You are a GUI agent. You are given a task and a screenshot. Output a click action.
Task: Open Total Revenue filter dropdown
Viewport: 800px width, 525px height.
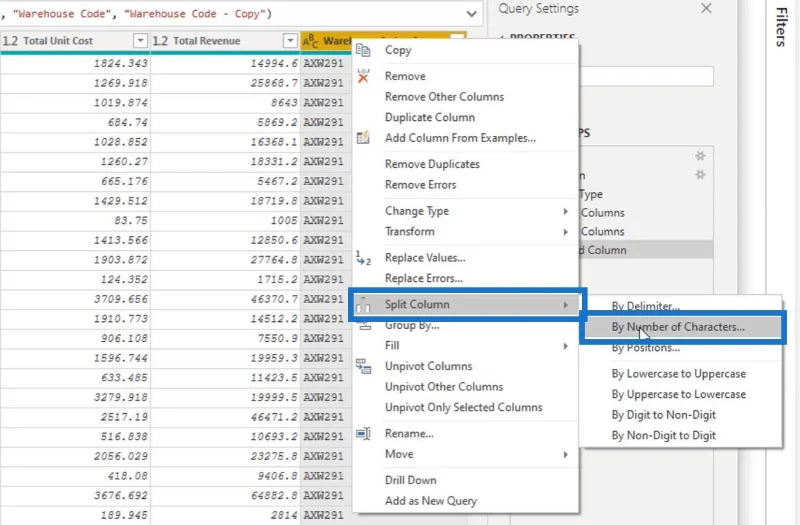pyautogui.click(x=290, y=41)
